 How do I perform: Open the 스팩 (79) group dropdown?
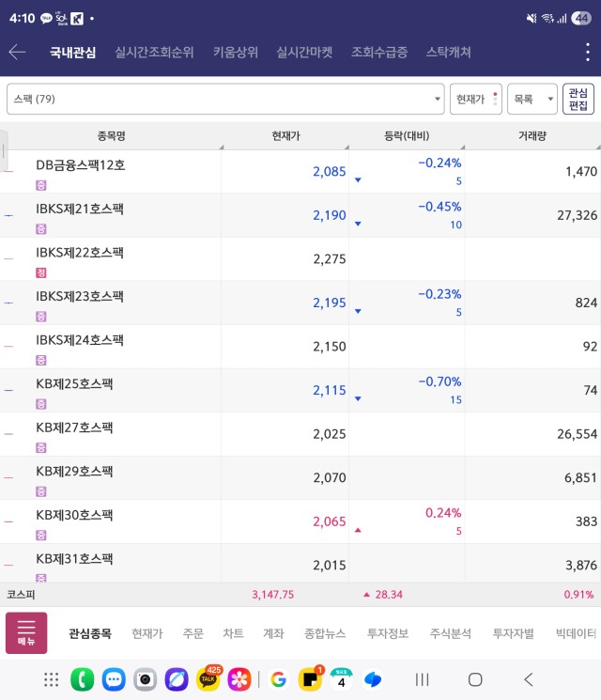coord(225,99)
